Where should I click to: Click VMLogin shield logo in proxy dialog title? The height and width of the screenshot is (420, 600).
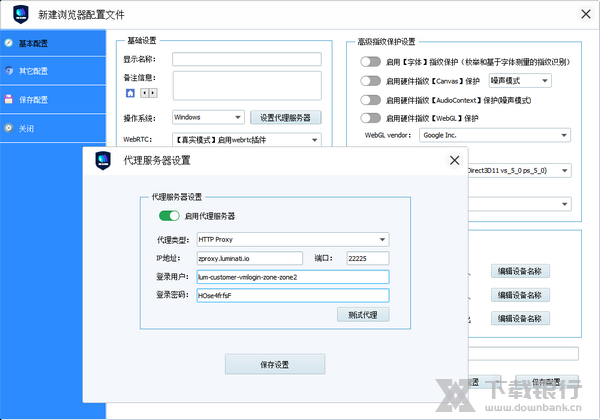click(103, 160)
